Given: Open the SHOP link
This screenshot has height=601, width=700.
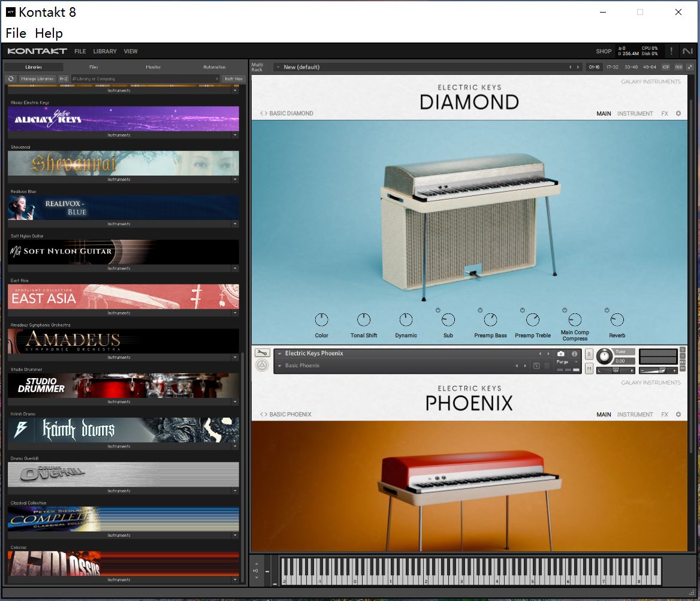Looking at the screenshot, I should pos(604,52).
